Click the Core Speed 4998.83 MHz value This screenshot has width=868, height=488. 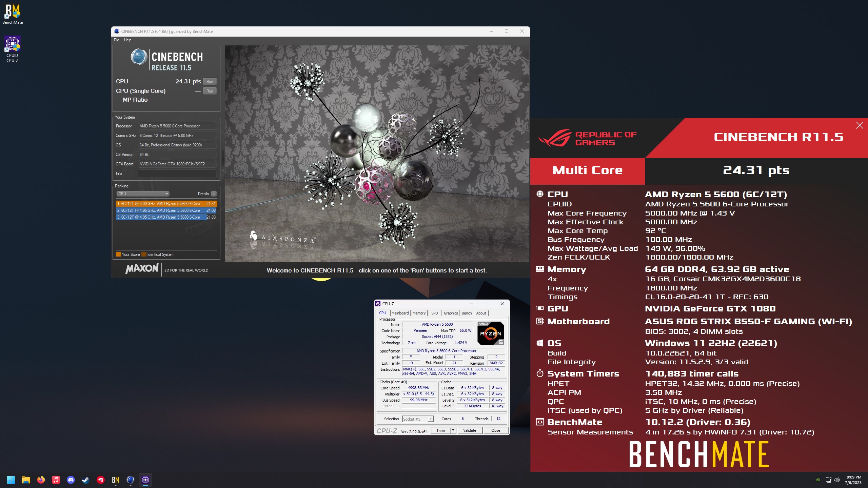point(419,388)
